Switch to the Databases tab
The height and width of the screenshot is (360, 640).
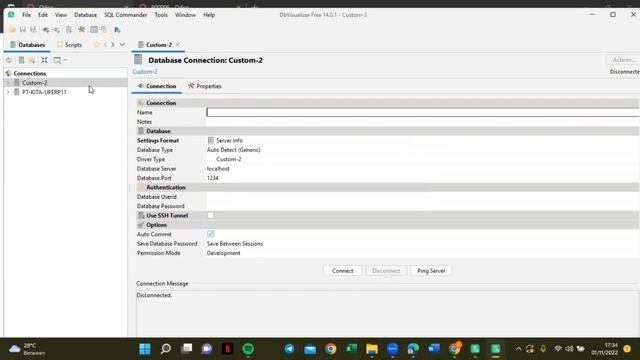click(27, 45)
